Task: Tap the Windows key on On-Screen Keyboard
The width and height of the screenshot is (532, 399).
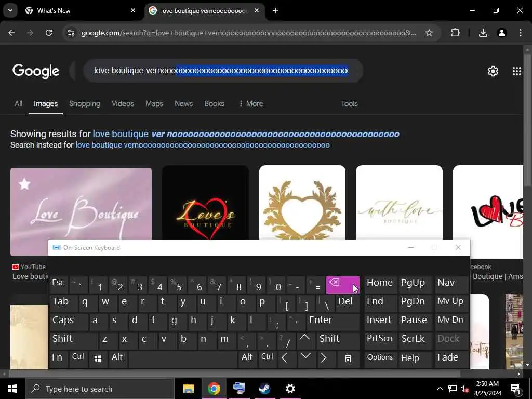Action: [x=98, y=359]
